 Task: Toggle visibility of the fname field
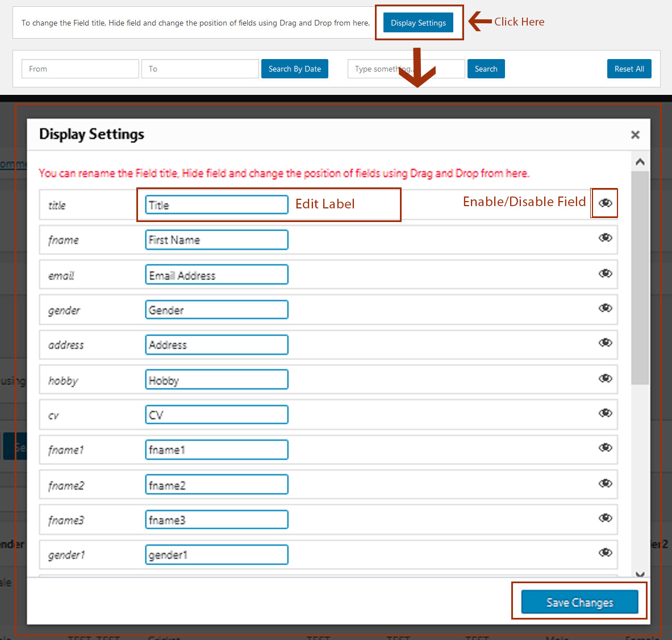[605, 237]
